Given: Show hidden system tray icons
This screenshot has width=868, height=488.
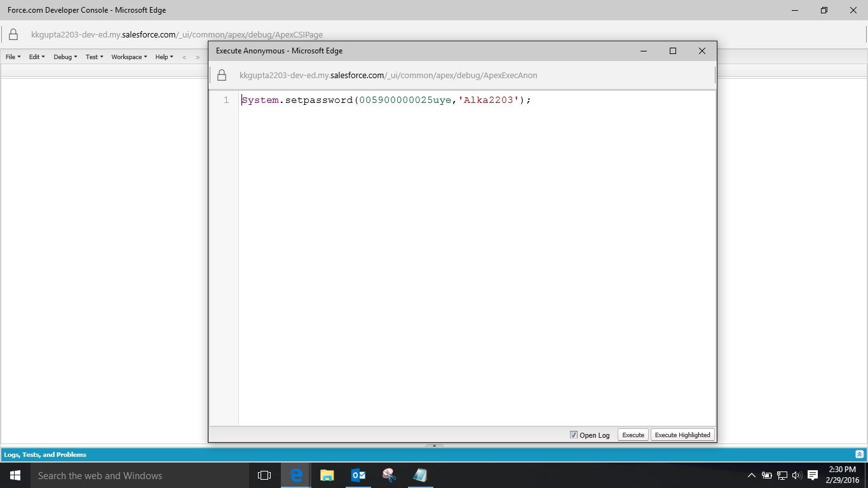Looking at the screenshot, I should (751, 475).
